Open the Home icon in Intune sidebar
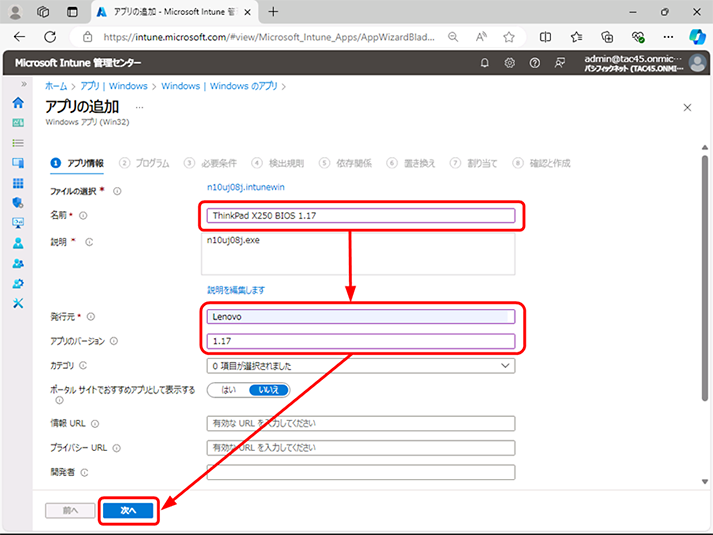This screenshot has height=535, width=713. 18,103
